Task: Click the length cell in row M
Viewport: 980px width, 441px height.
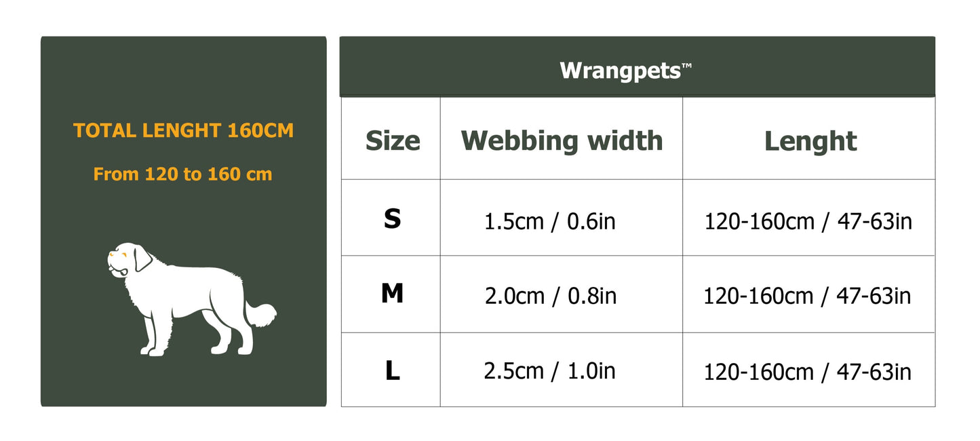Action: click(807, 296)
